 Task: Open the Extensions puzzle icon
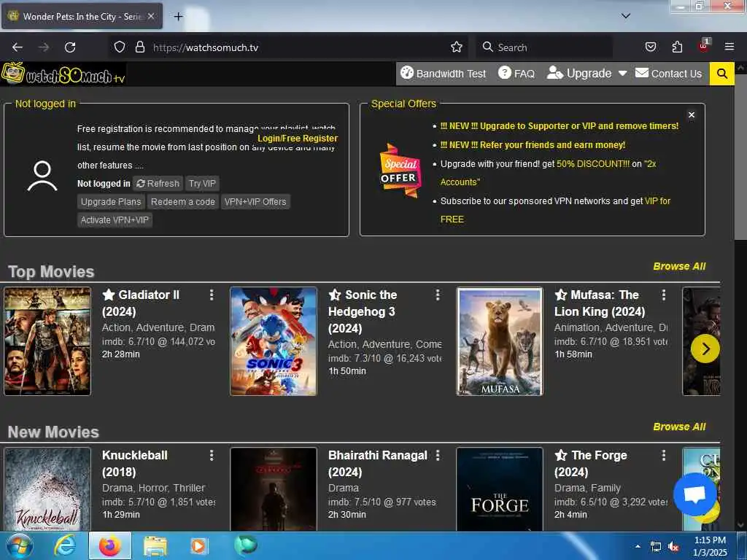click(x=677, y=47)
